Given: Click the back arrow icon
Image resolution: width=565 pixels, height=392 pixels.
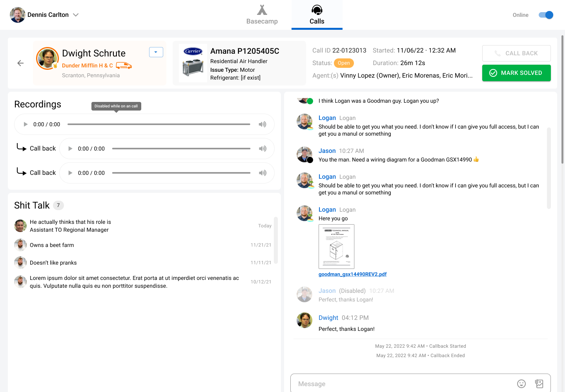Looking at the screenshot, I should [x=20, y=63].
